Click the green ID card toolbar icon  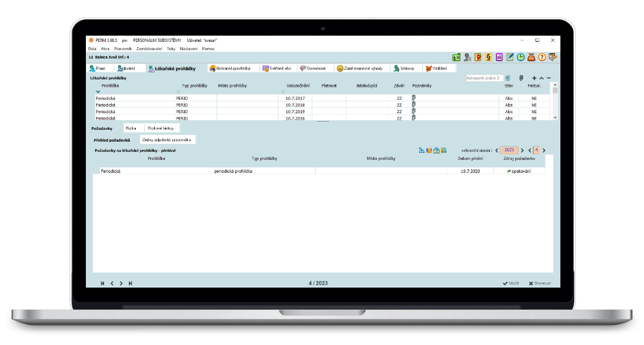pos(456,57)
